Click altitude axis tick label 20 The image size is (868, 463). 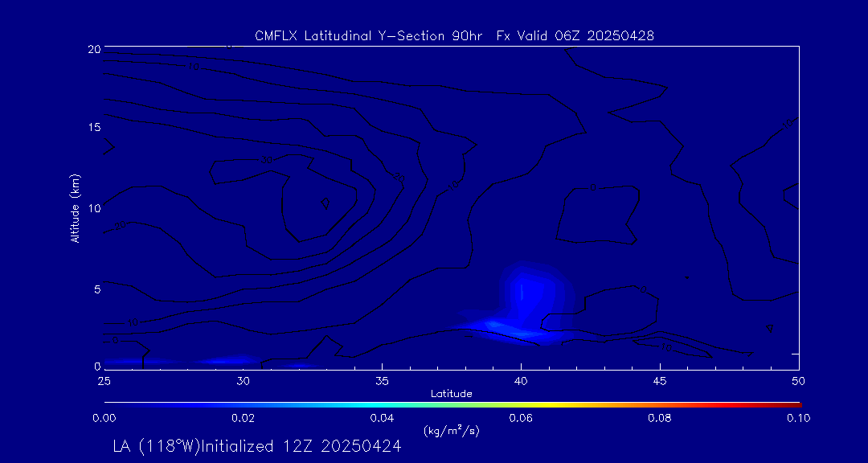(93, 48)
